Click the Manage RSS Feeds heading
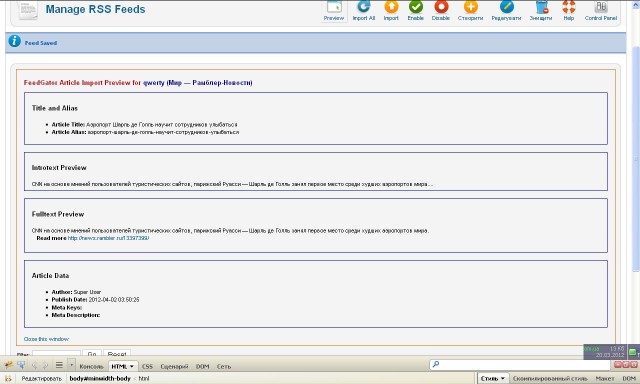 point(96,9)
